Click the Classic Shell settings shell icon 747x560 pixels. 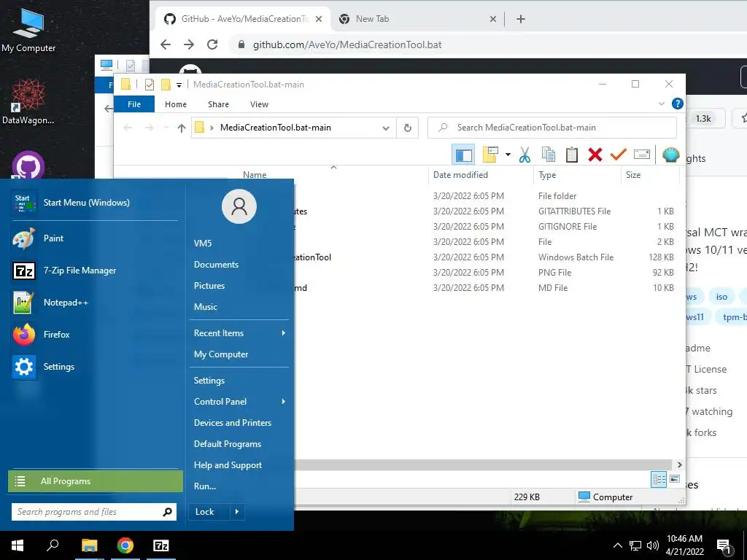point(671,155)
